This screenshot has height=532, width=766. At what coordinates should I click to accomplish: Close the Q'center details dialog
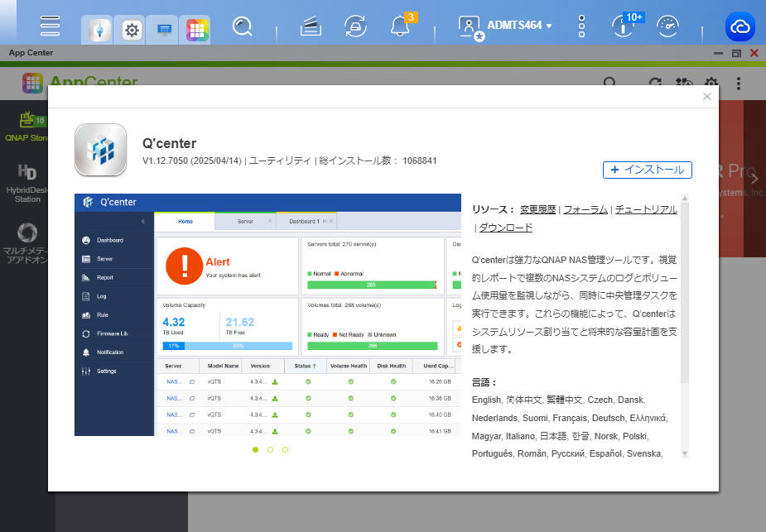tap(706, 96)
